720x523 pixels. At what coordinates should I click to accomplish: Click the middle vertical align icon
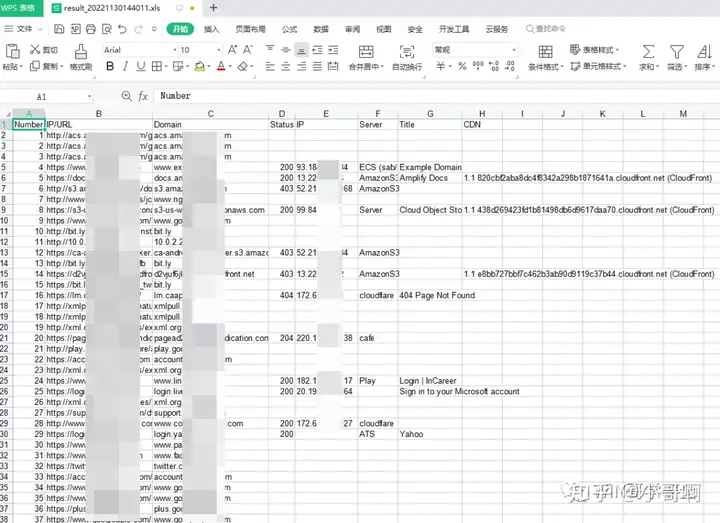[286, 50]
